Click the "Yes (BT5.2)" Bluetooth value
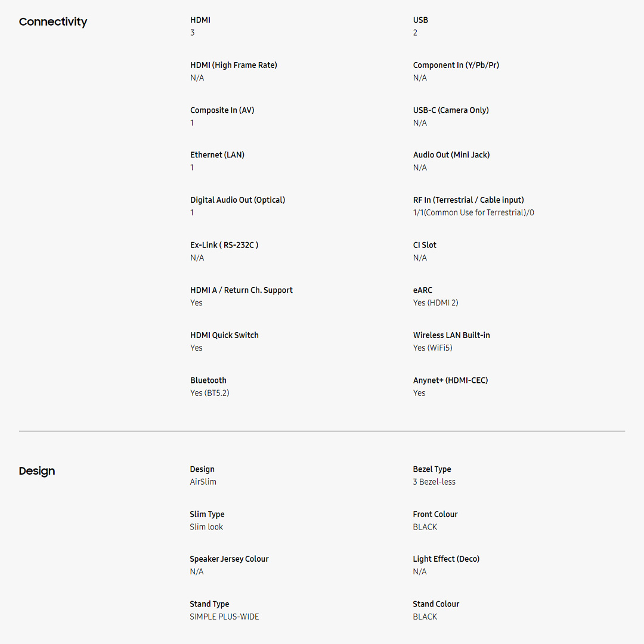This screenshot has height=644, width=644. (209, 393)
